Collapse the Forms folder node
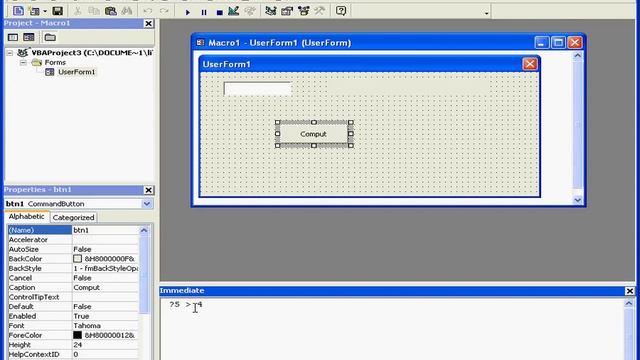Image resolution: width=640 pixels, height=360 pixels. [x=23, y=62]
